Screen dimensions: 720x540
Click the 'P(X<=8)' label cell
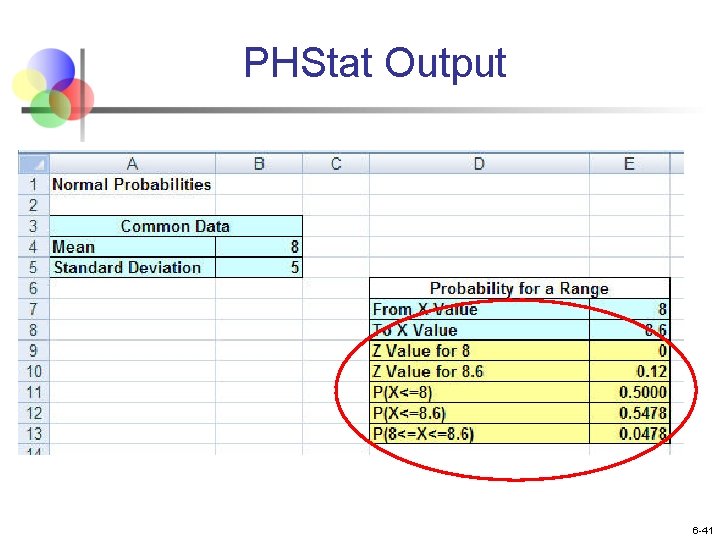pos(479,393)
